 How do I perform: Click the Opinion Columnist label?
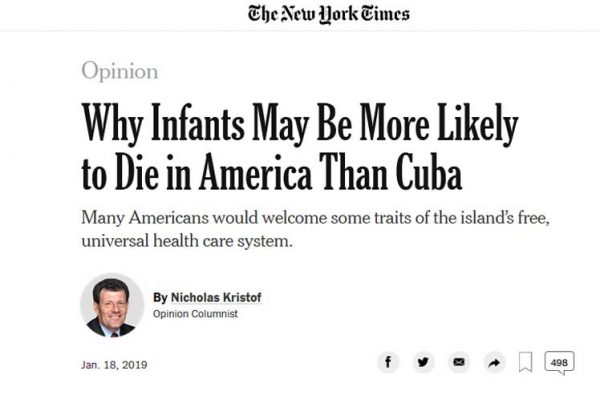click(195, 314)
